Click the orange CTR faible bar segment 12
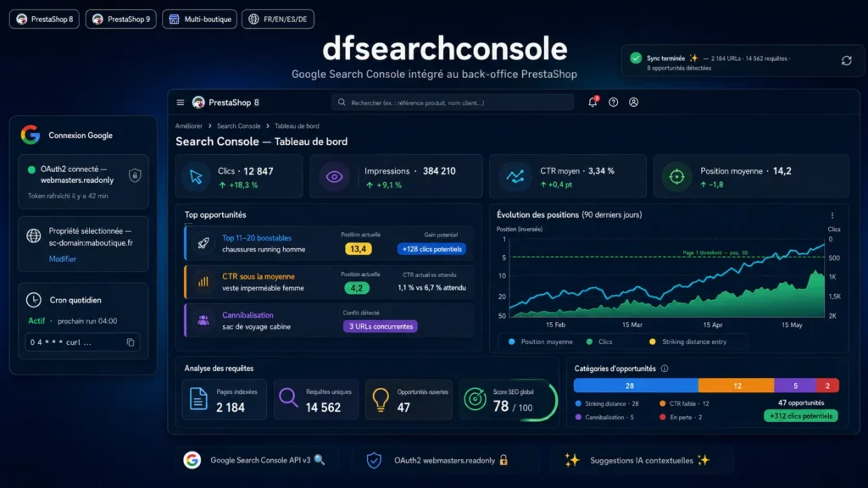This screenshot has width=868, height=488. (x=737, y=385)
